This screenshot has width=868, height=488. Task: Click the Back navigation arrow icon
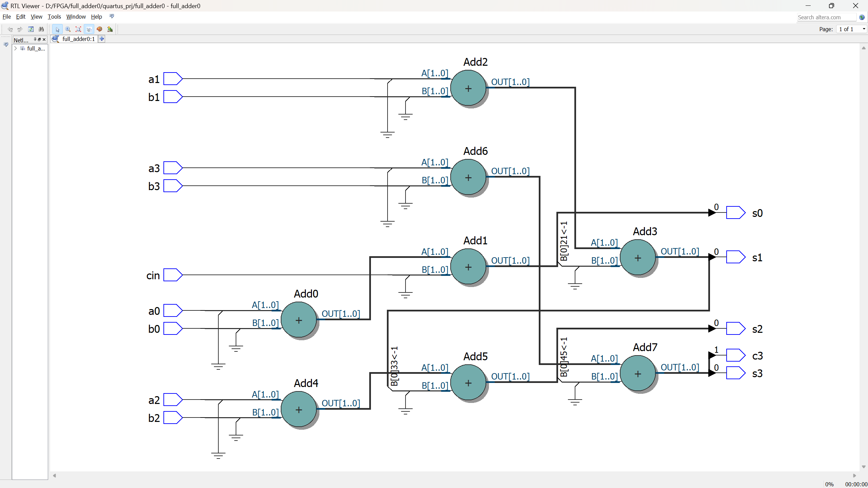(10, 29)
